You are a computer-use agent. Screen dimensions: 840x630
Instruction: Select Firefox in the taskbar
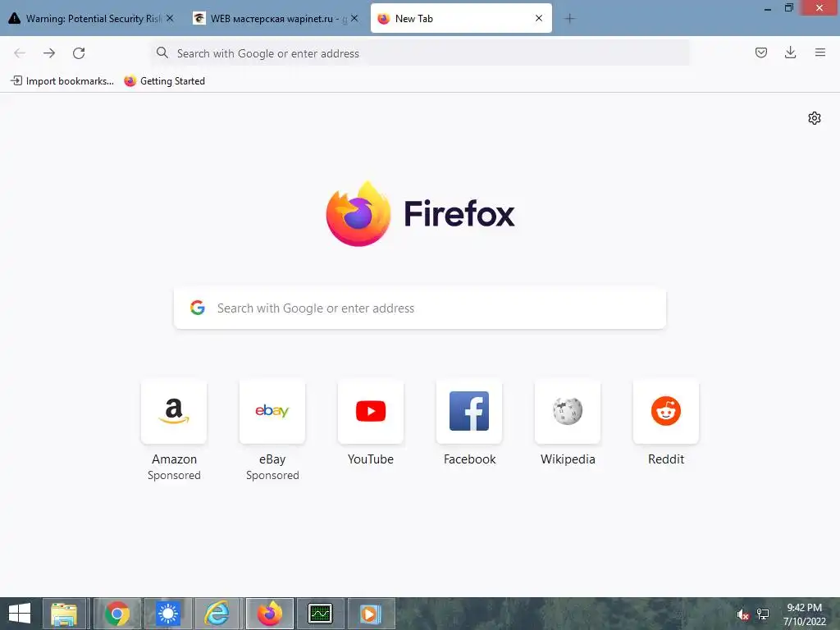coord(269,614)
